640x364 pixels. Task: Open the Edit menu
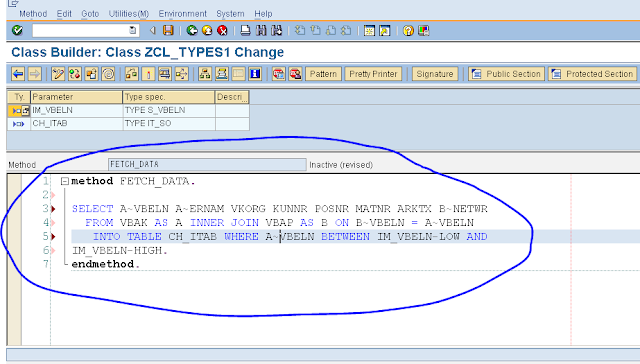64,14
